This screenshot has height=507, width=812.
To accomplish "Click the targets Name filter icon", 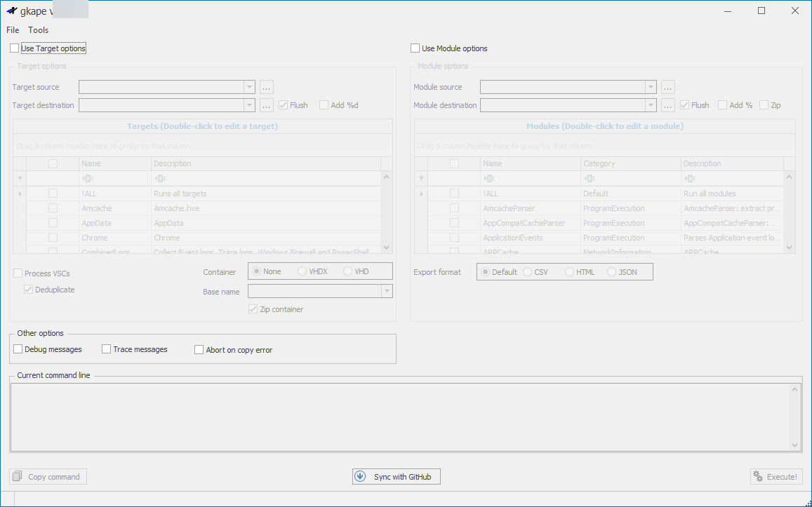I will click(88, 179).
